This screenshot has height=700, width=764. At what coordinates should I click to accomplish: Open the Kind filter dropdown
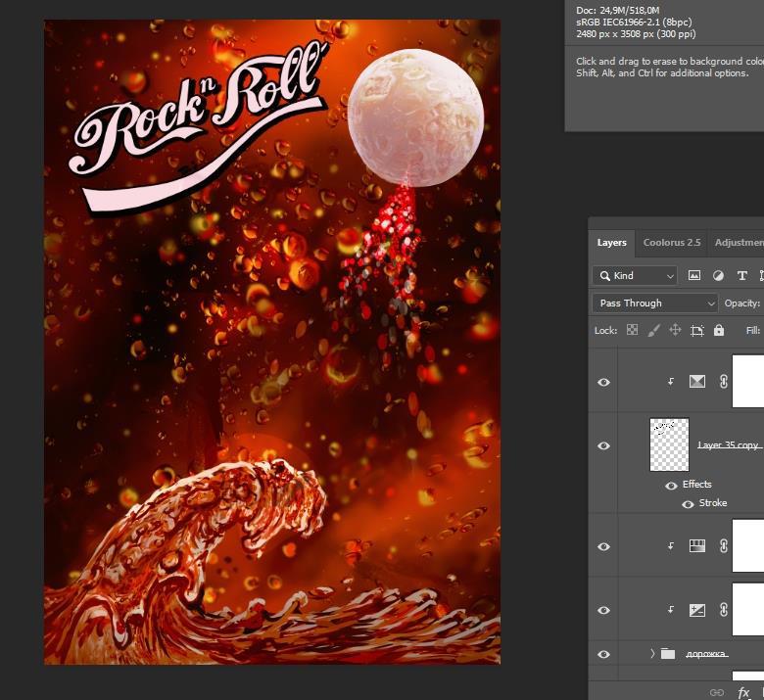[634, 276]
